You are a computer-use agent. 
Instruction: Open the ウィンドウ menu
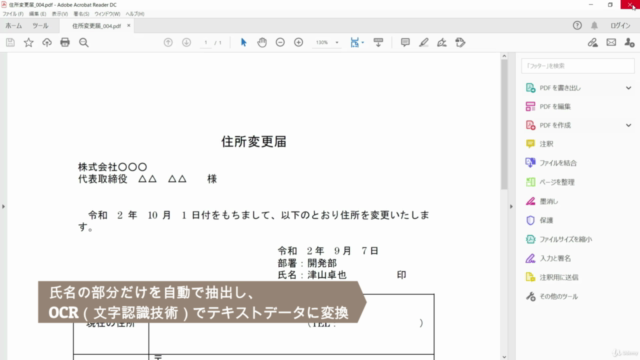pos(107,14)
